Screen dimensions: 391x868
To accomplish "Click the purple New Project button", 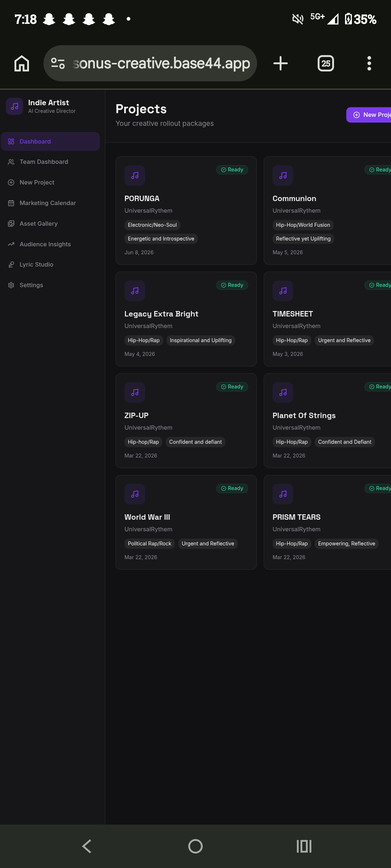I will (x=369, y=115).
